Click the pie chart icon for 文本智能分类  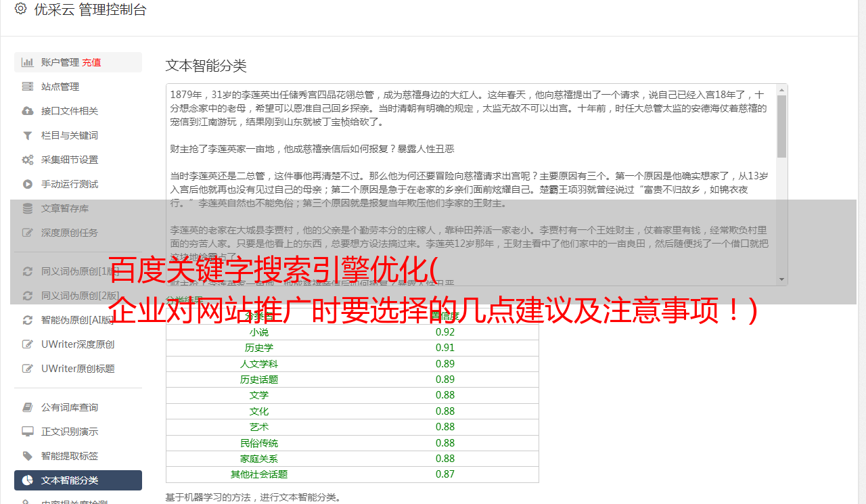(28, 480)
